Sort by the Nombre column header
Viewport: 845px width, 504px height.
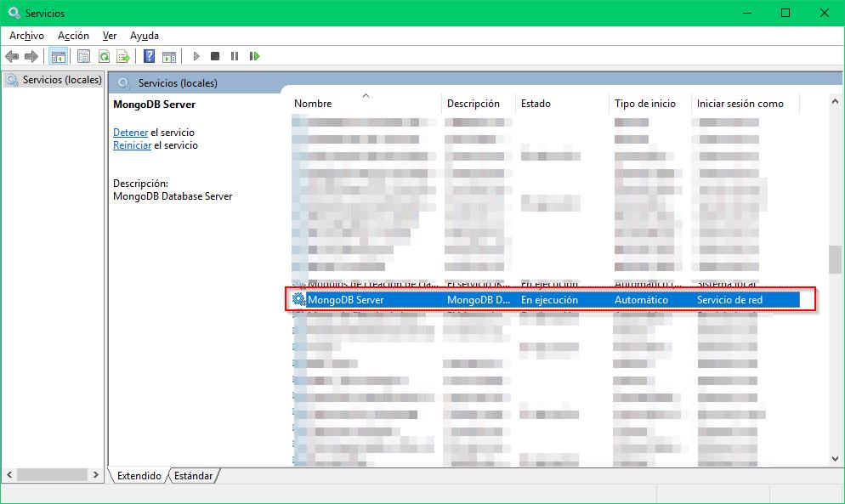coord(366,104)
